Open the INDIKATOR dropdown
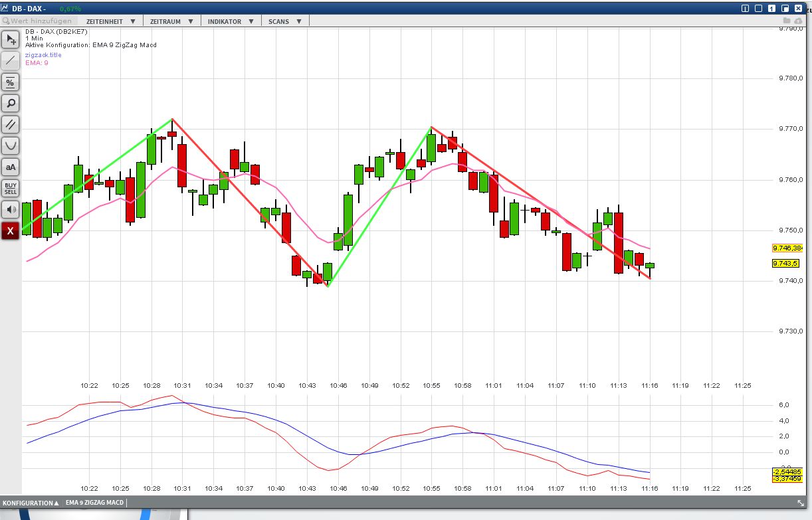The width and height of the screenshot is (812, 520). 231,21
